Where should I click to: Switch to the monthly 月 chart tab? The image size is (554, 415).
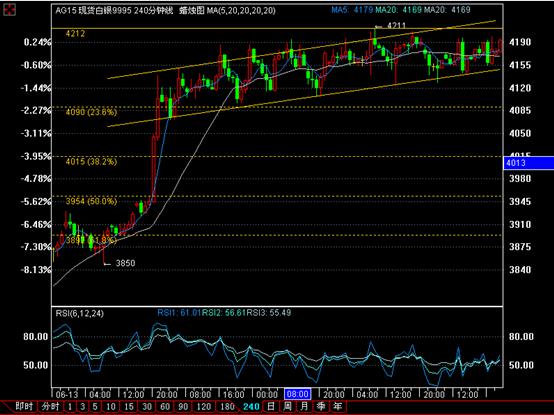pos(305,407)
